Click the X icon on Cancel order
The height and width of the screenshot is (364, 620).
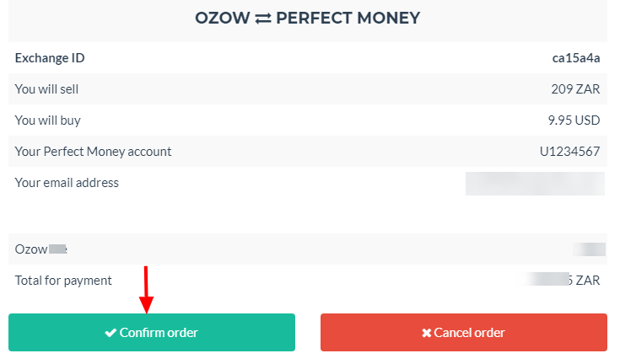click(426, 333)
